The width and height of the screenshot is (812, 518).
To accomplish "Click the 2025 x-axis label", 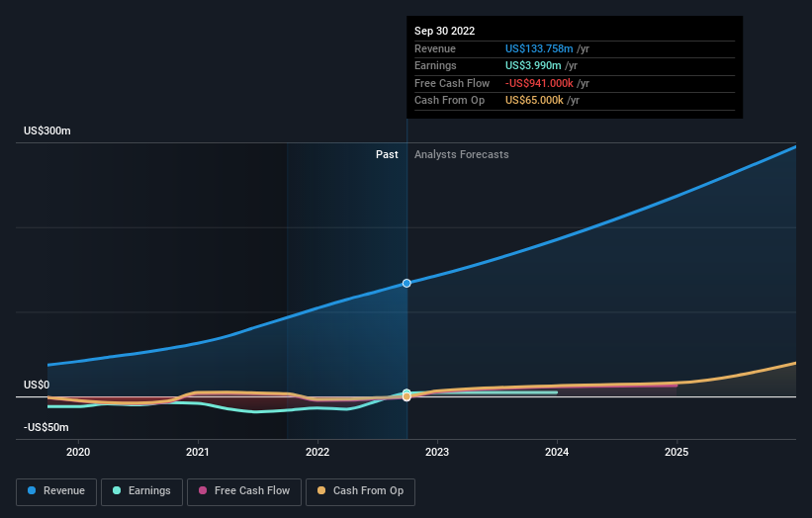I will point(677,453).
